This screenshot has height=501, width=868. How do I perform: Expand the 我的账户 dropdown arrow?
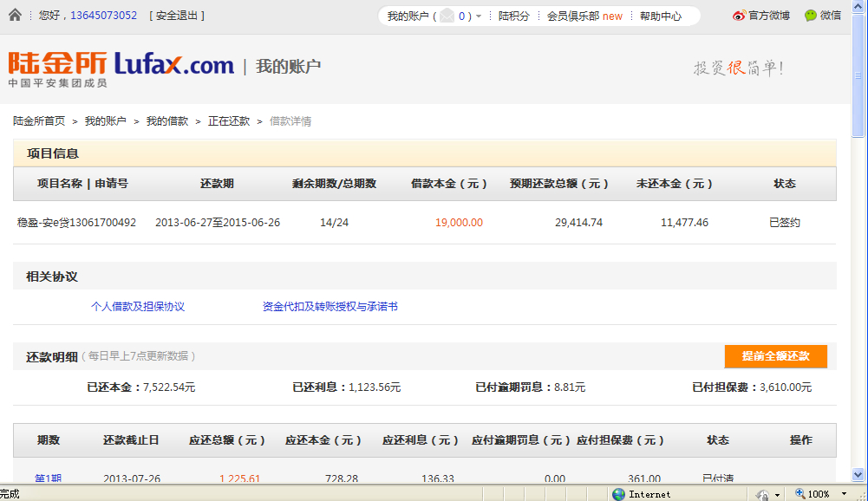tap(479, 16)
